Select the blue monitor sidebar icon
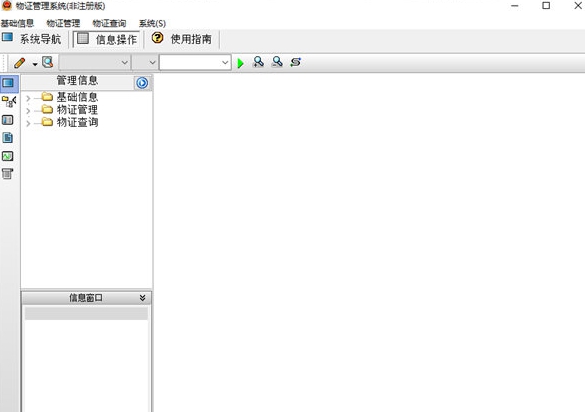The width and height of the screenshot is (585, 412). [x=8, y=83]
